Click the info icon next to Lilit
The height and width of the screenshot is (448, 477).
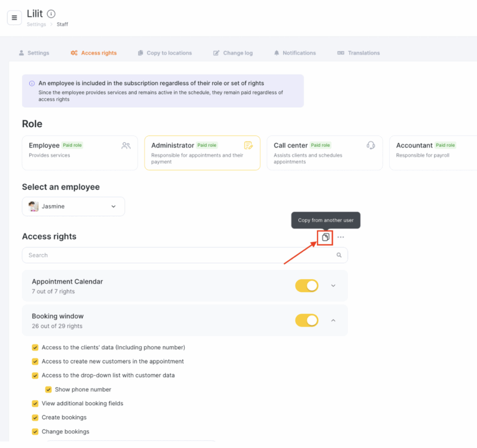click(51, 14)
